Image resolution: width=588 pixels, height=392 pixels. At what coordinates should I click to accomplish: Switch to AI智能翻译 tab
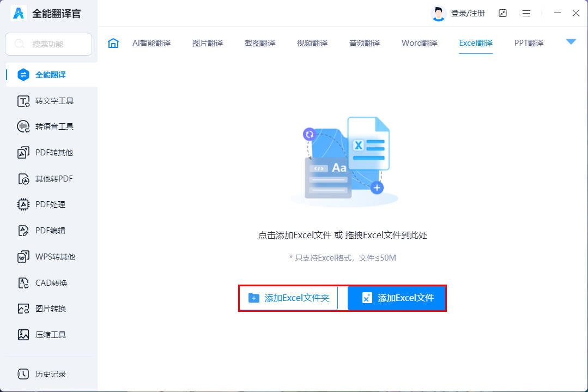pos(151,43)
